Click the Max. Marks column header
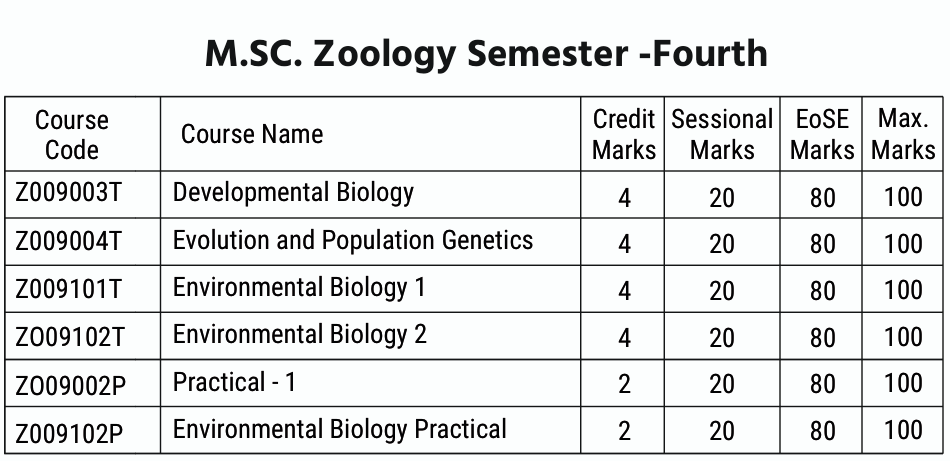 click(903, 135)
